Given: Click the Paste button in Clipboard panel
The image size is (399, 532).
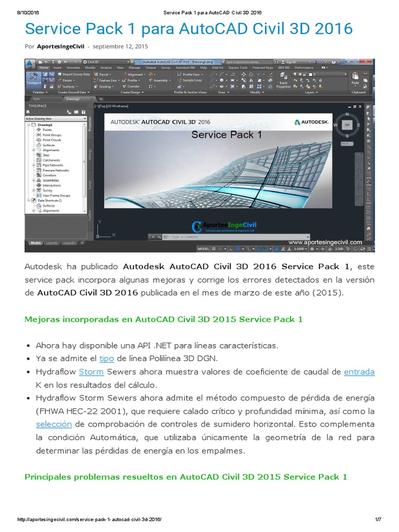Looking at the screenshot, I should click(355, 78).
